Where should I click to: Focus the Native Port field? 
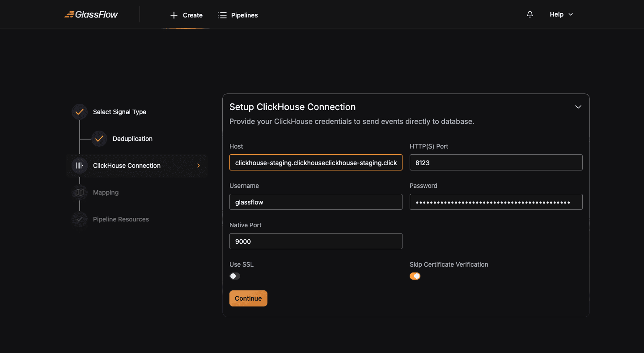(316, 241)
